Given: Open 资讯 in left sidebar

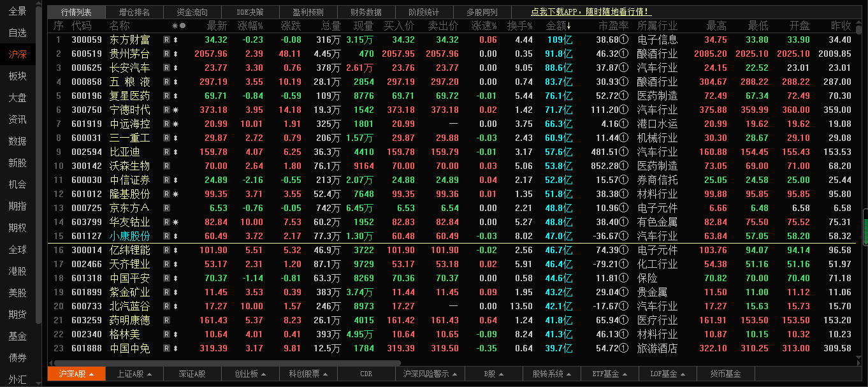Looking at the screenshot, I should pyautogui.click(x=18, y=119).
